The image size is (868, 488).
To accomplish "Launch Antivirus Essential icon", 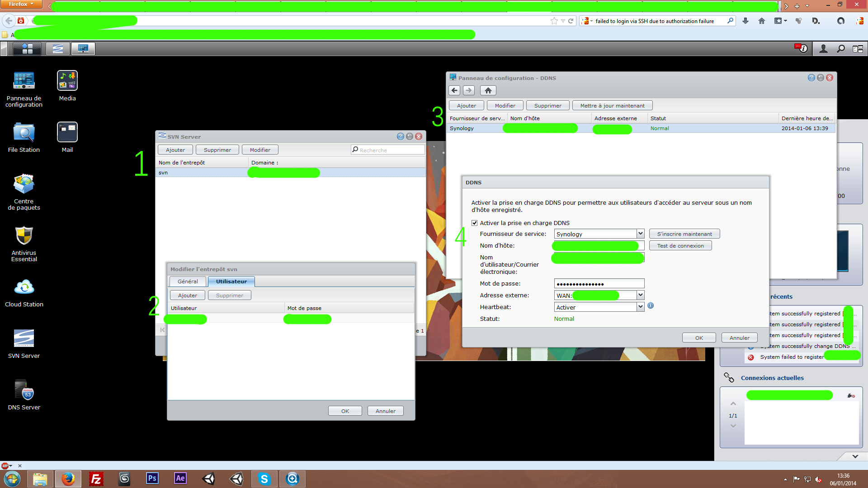I will click(x=24, y=244).
